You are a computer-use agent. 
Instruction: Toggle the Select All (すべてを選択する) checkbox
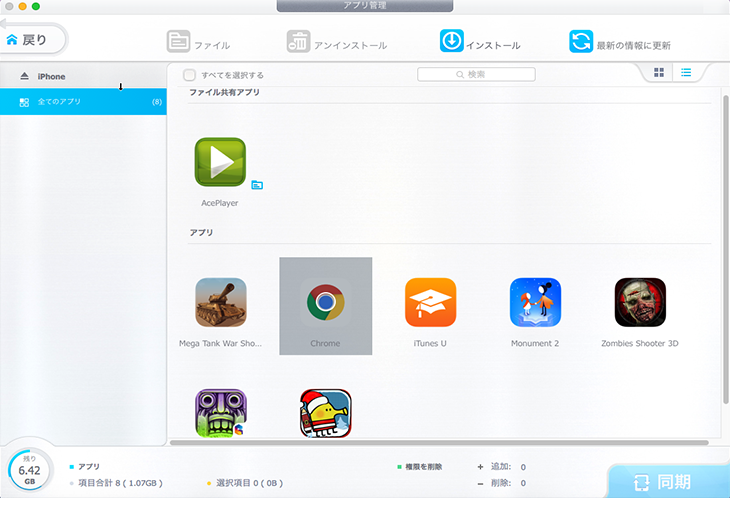[x=189, y=75]
